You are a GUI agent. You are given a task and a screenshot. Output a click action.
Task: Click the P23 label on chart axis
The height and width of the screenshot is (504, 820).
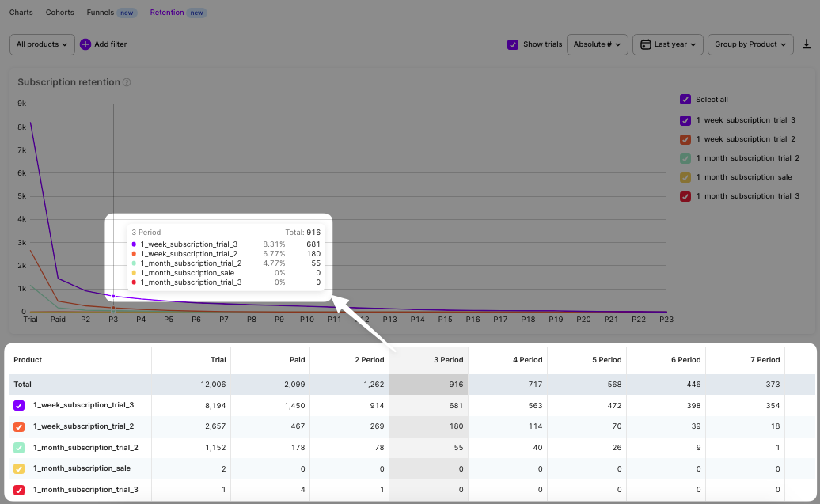pos(666,320)
